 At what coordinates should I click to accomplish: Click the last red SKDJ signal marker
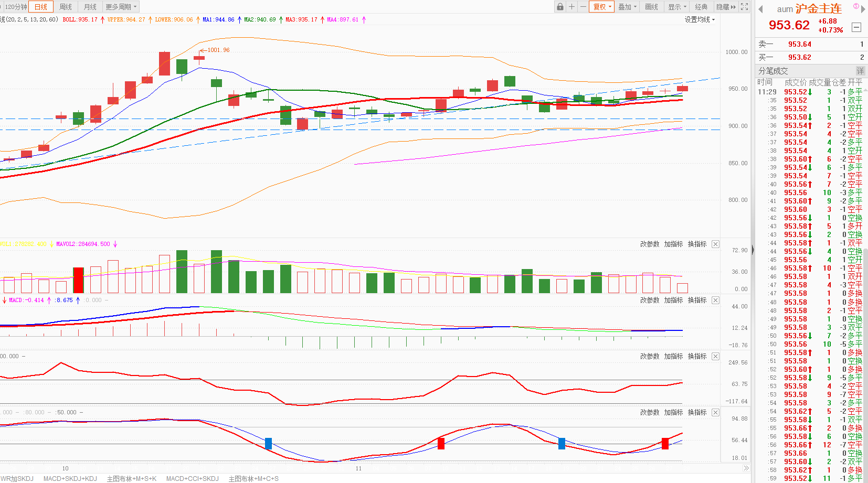665,444
